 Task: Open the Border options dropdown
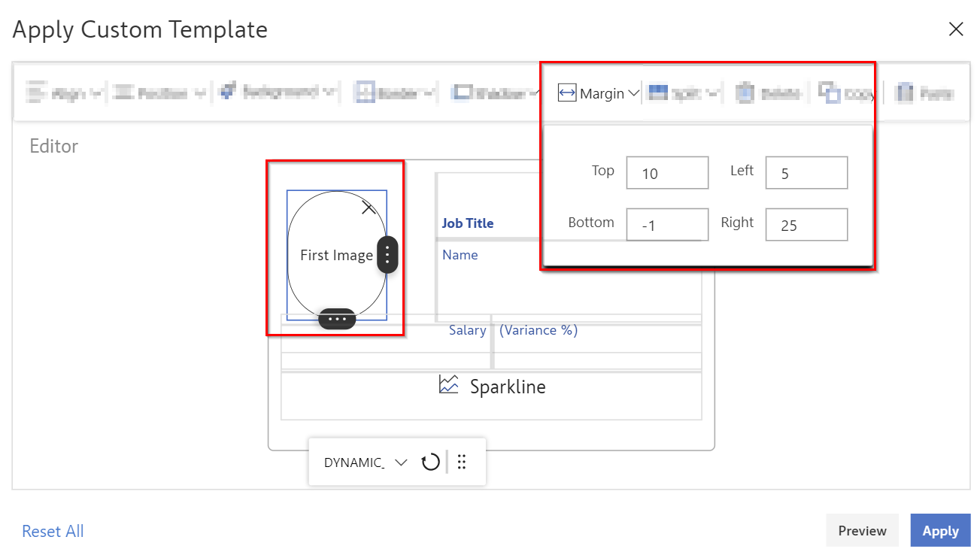396,93
